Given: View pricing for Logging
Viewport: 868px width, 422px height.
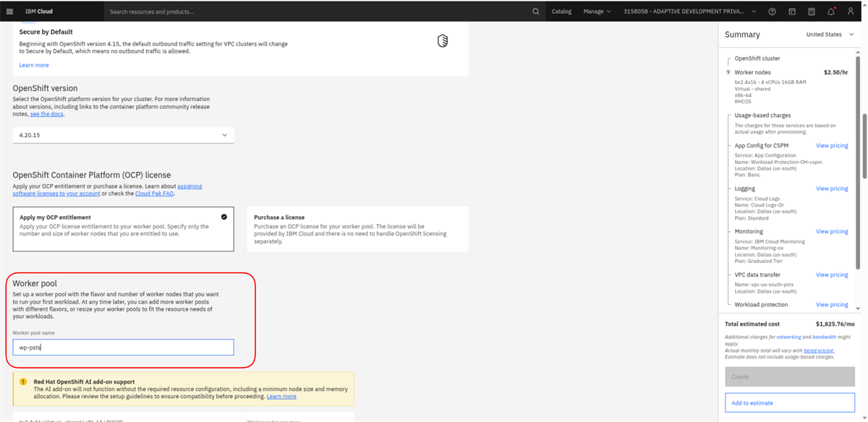Looking at the screenshot, I should pyautogui.click(x=832, y=189).
